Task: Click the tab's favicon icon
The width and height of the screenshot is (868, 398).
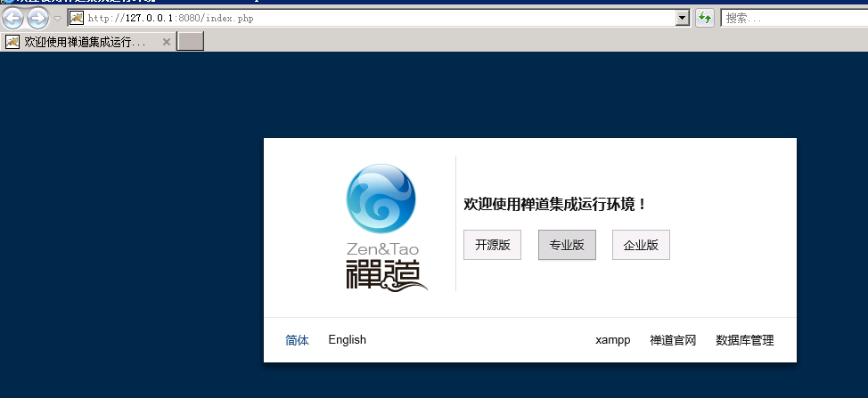Action: pos(12,42)
